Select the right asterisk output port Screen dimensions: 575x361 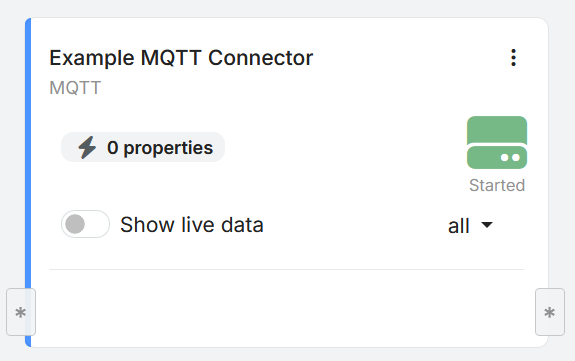(x=550, y=312)
